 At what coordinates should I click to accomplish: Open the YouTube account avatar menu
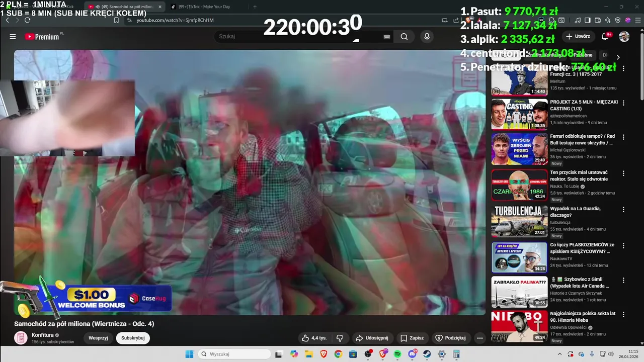pyautogui.click(x=624, y=36)
